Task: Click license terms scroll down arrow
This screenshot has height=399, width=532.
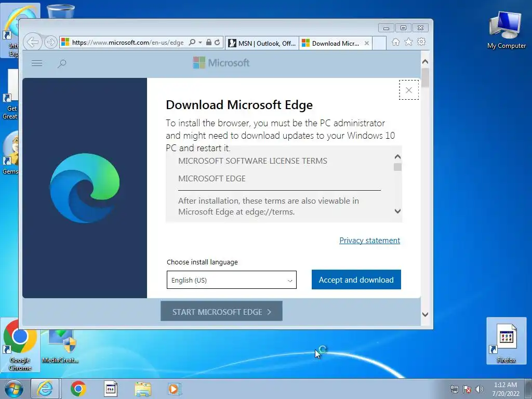Action: (397, 211)
